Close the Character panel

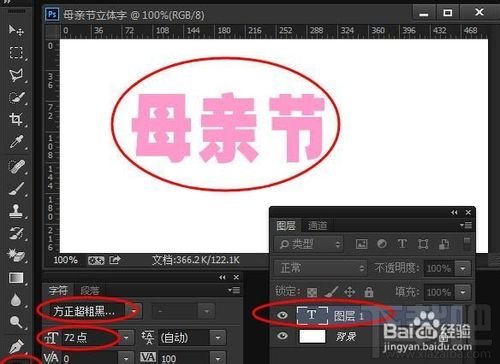coord(236,277)
